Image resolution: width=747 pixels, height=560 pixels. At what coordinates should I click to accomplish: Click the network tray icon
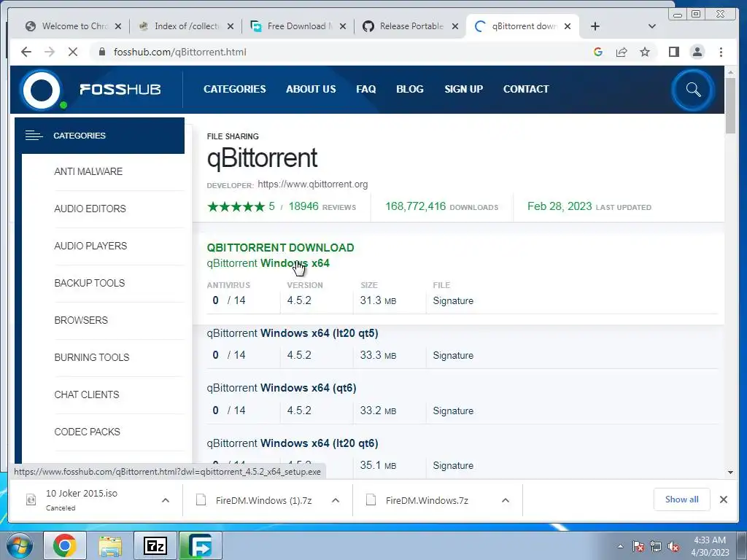(x=656, y=546)
